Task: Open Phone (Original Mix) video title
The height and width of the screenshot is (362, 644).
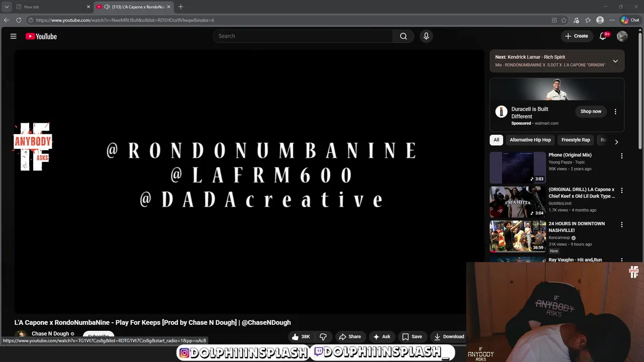Action: coord(570,155)
